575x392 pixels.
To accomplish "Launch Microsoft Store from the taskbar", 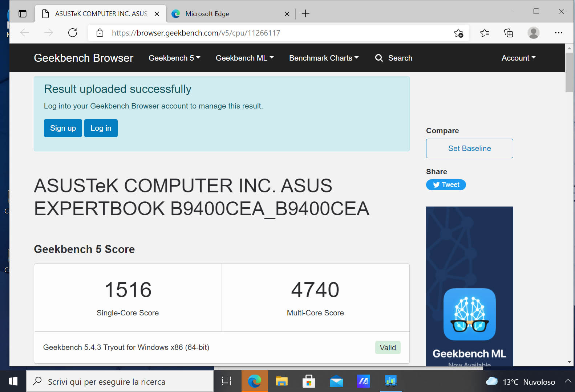I will point(309,381).
